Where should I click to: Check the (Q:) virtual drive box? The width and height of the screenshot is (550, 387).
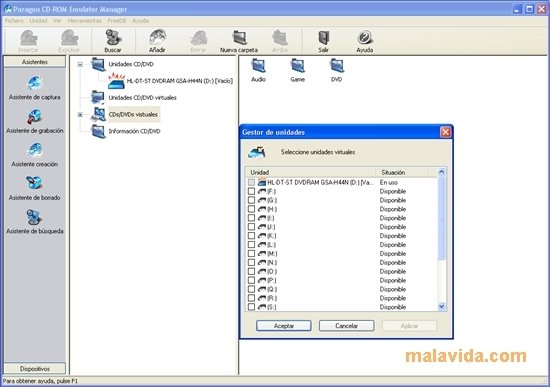(x=251, y=289)
